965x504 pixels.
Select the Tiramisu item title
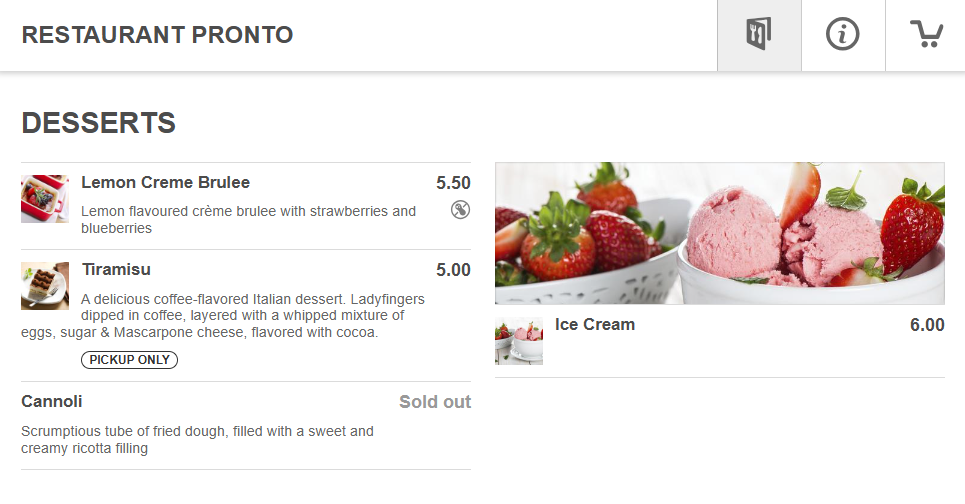(116, 270)
